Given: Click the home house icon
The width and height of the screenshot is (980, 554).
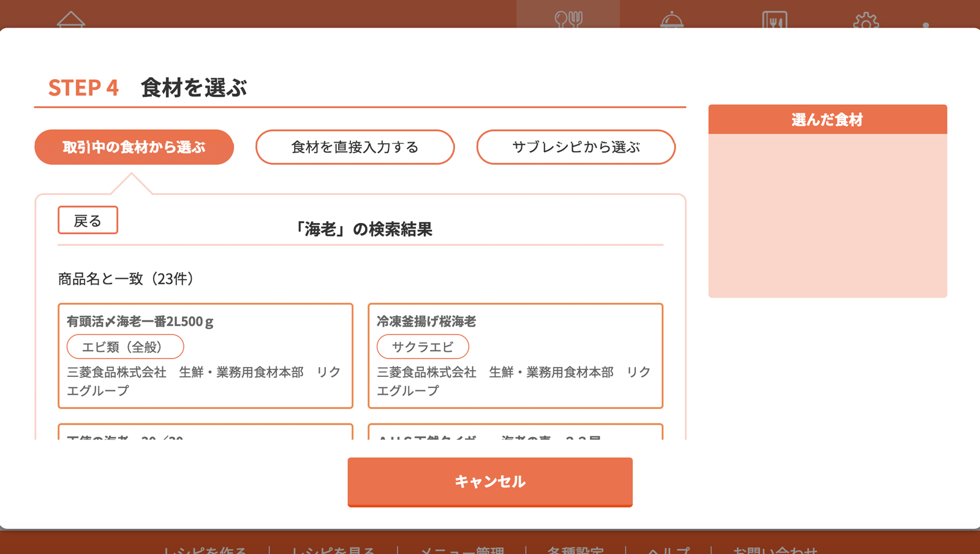Looking at the screenshot, I should click(71, 19).
